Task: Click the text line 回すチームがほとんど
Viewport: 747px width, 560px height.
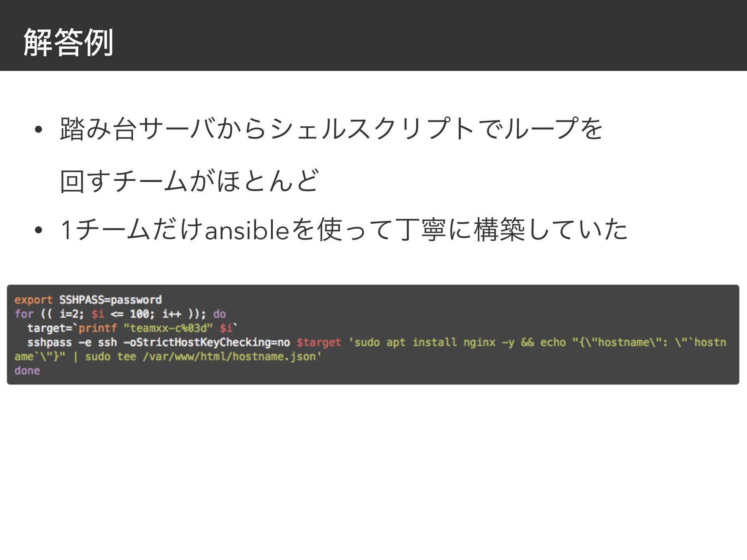Action: (x=189, y=181)
